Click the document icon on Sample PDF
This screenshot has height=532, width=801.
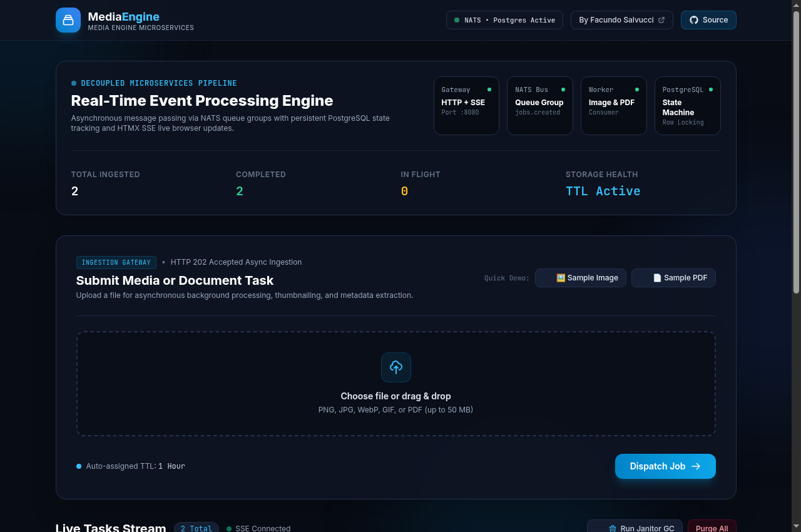tap(657, 278)
